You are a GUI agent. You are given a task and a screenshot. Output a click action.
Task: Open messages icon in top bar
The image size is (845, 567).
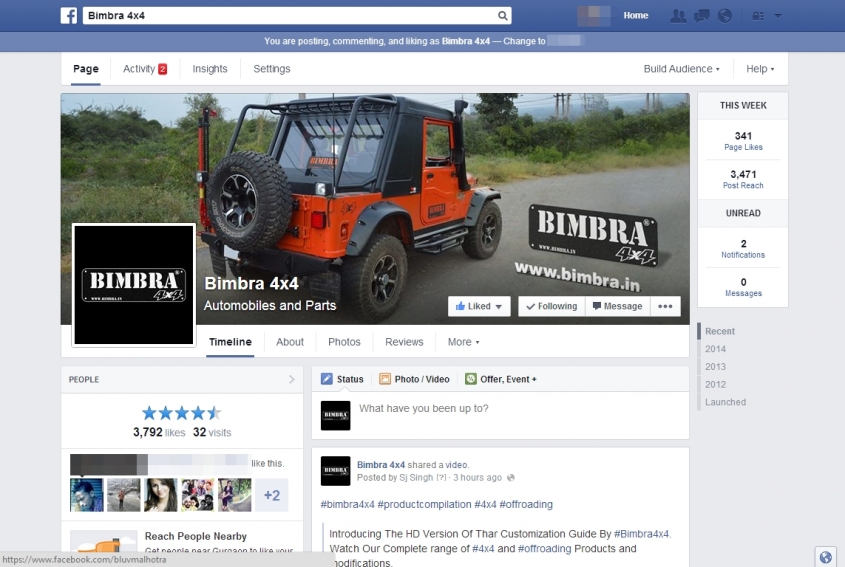[702, 16]
